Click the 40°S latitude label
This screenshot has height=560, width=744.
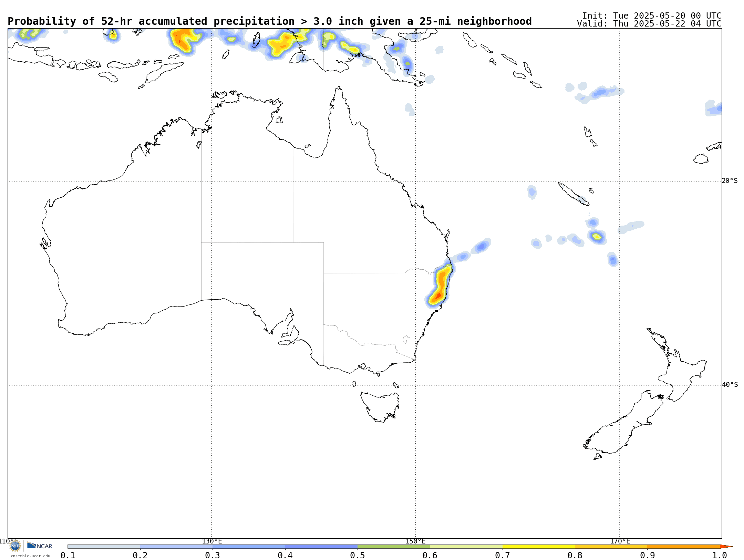click(730, 385)
